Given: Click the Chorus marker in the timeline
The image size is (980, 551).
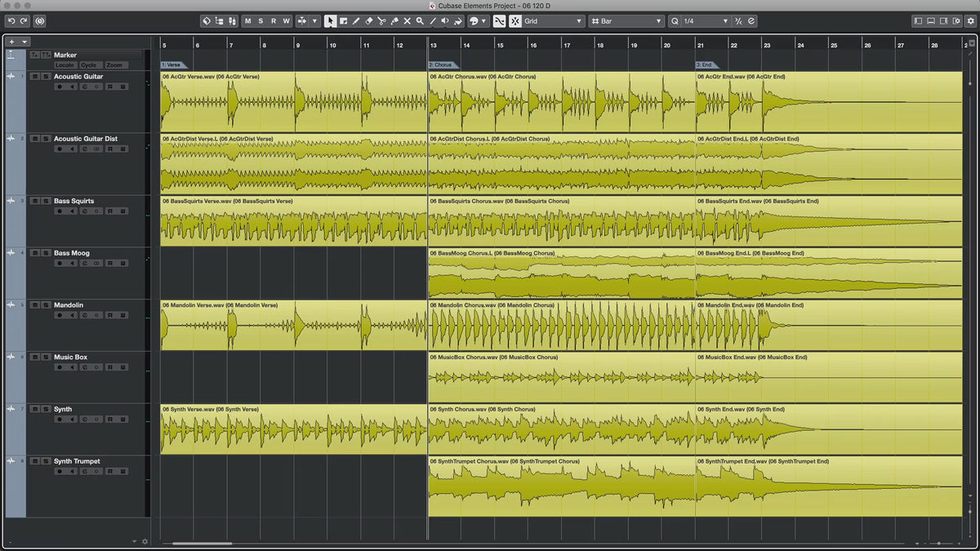Looking at the screenshot, I should (x=440, y=64).
